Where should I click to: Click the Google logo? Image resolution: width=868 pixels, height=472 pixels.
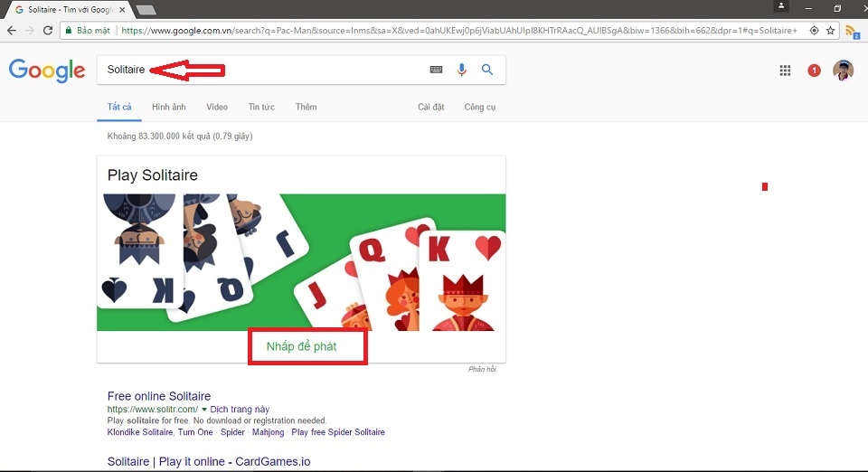[x=47, y=71]
